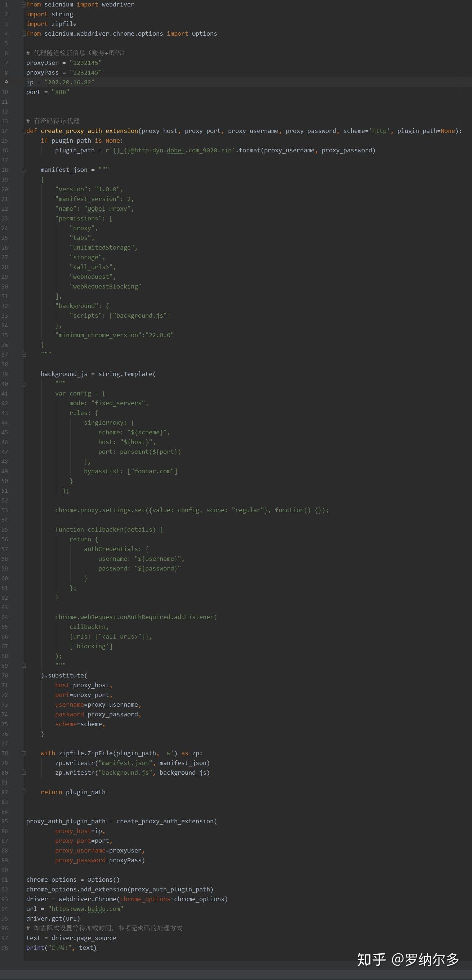This screenshot has height=980, width=472.
Task: Click "['blocking']" on line 67
Action: (x=91, y=646)
